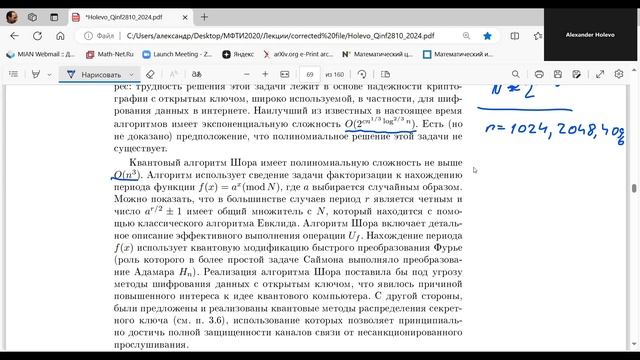Screen dimensions: 640x360
Task: Click the O(n³) formula in the text
Action: point(126,175)
